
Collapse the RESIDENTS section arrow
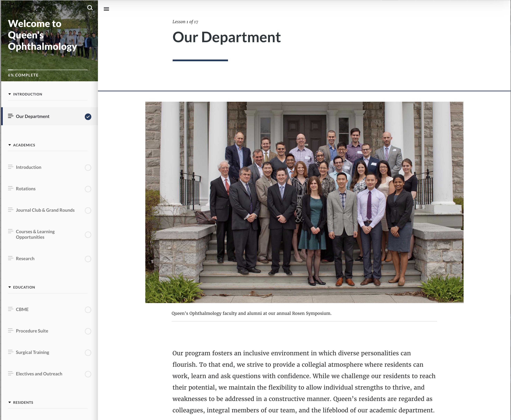10,402
